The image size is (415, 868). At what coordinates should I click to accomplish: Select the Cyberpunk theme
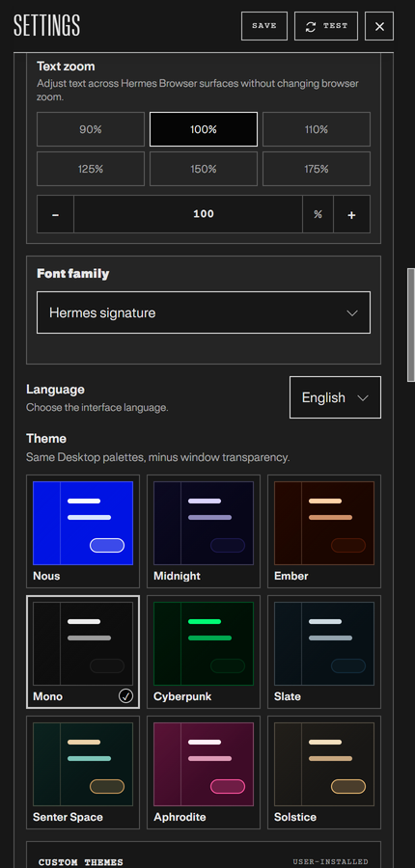tap(204, 652)
